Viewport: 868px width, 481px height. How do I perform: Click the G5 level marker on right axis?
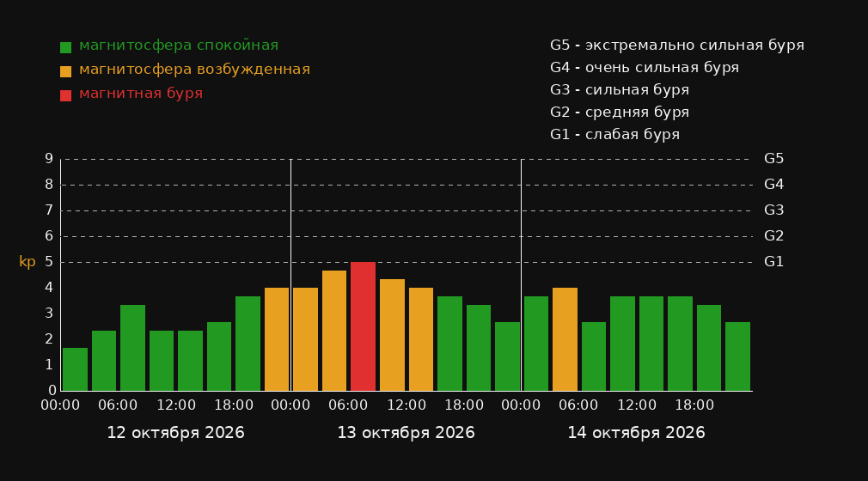click(773, 159)
